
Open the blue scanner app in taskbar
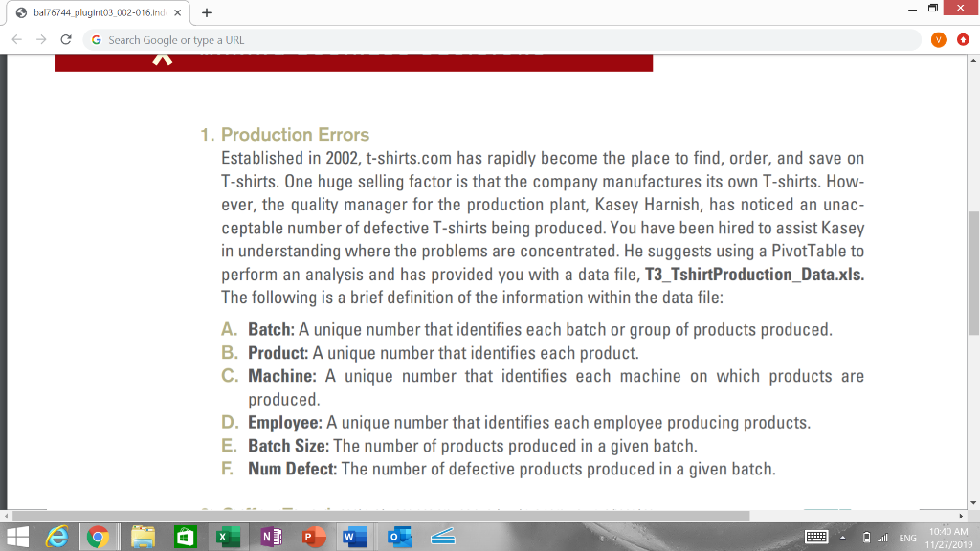coord(442,537)
